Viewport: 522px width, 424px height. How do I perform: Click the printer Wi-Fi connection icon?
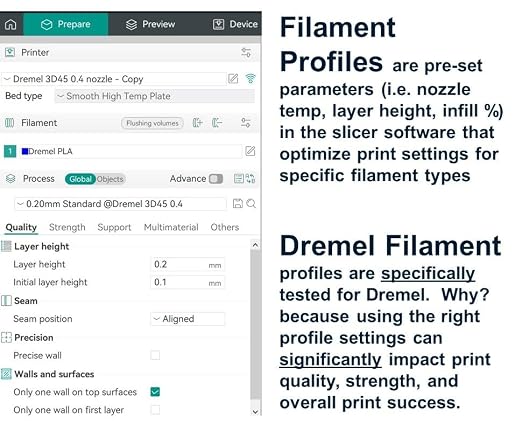(250, 79)
